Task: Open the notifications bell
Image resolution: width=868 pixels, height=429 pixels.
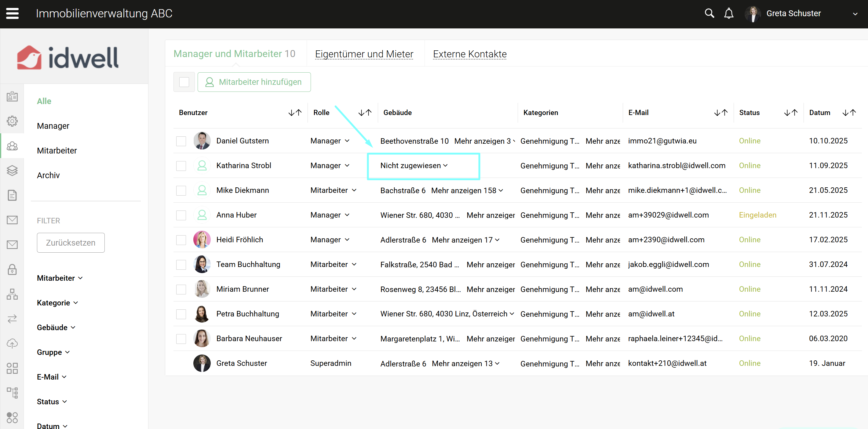Action: 728,13
